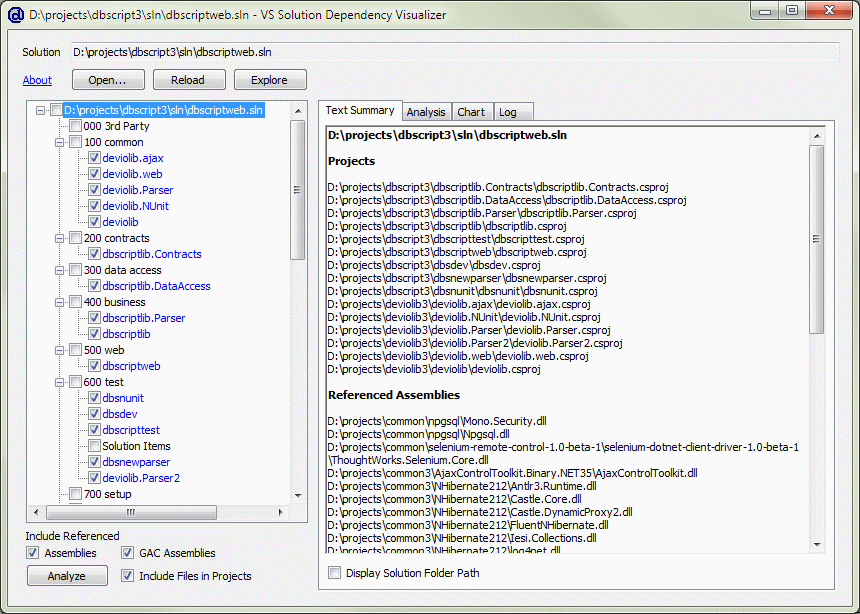This screenshot has width=860, height=614.
Task: Select the dbscriptlib.Parser tree item
Action: (144, 318)
